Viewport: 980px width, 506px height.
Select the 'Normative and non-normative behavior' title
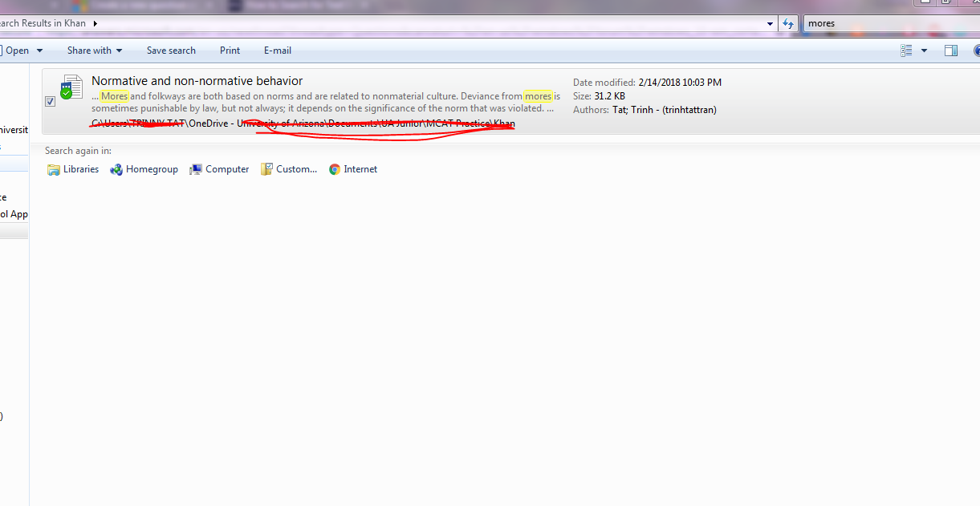(x=197, y=81)
